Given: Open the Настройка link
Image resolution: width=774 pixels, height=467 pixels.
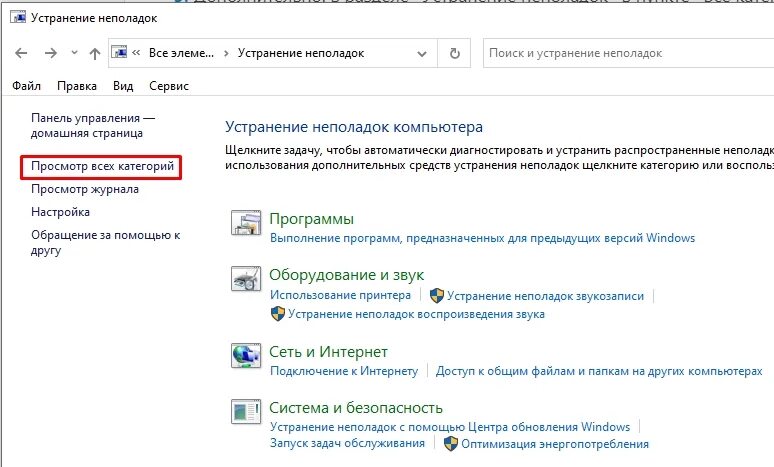Looking at the screenshot, I should [60, 212].
